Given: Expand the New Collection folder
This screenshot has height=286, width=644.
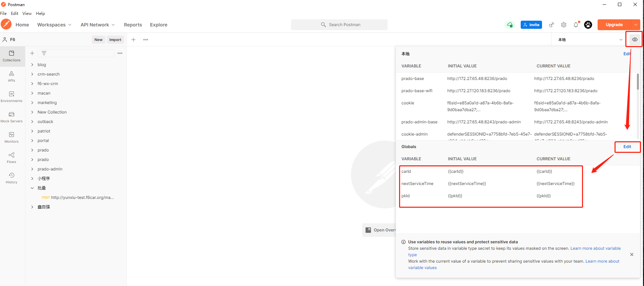Looking at the screenshot, I should click(32, 112).
